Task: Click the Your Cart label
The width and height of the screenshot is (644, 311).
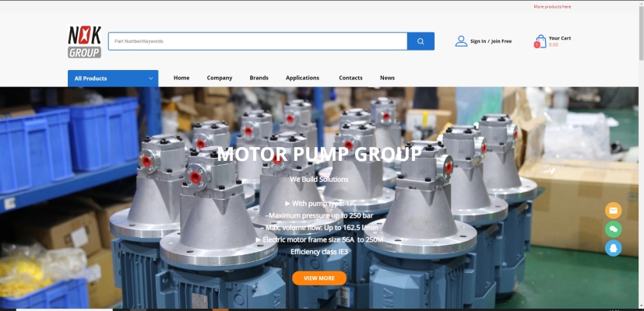Action: (x=560, y=38)
